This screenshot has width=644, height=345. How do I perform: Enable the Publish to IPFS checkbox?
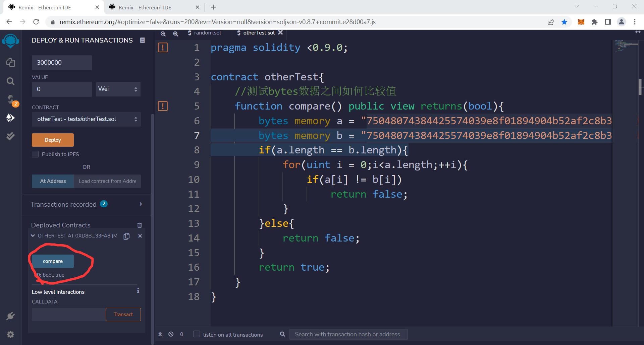point(35,154)
